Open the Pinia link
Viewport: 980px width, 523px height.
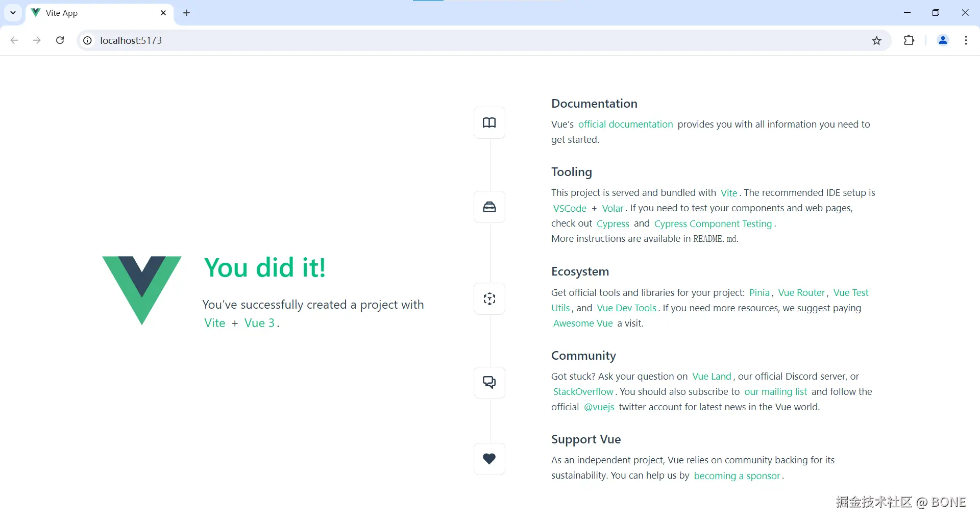[x=759, y=292]
